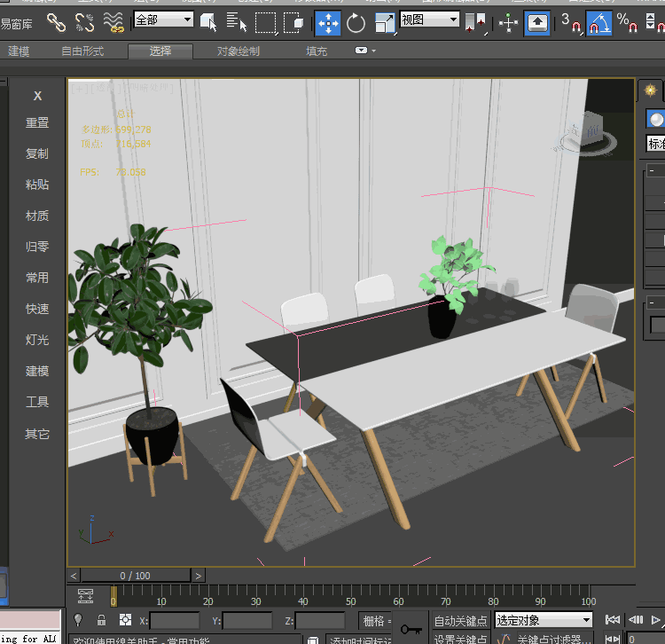
Task: Click the 材质 button in left panel
Action: pyautogui.click(x=37, y=216)
